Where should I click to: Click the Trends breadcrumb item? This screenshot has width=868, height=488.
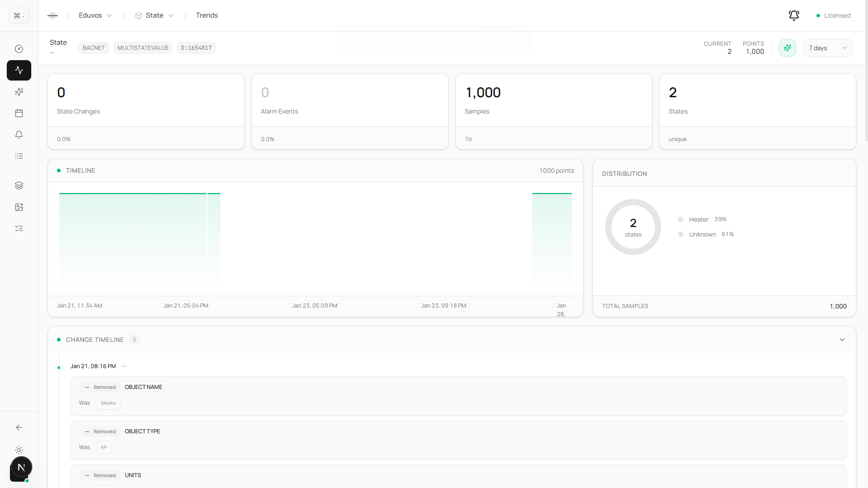coord(207,15)
